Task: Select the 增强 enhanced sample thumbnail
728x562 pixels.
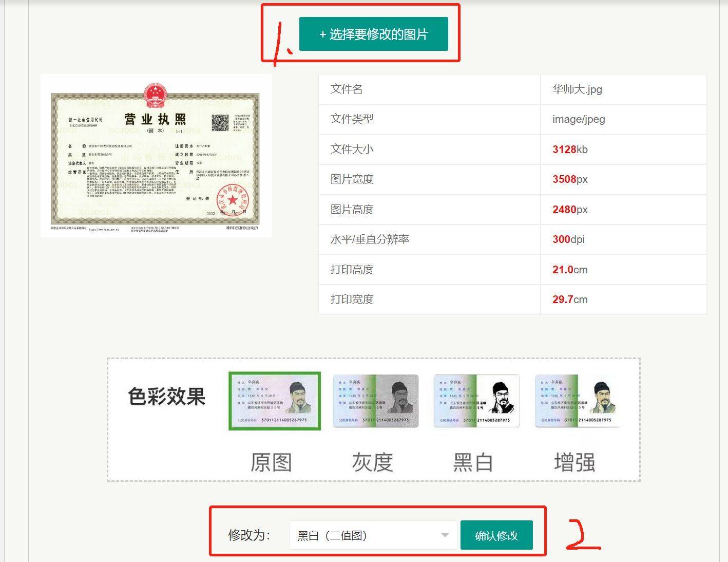Action: click(578, 401)
